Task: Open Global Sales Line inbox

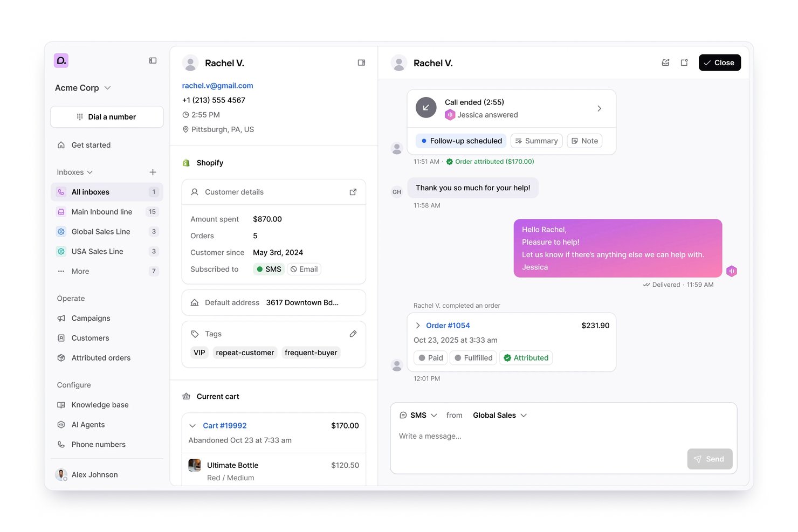Action: (107, 232)
